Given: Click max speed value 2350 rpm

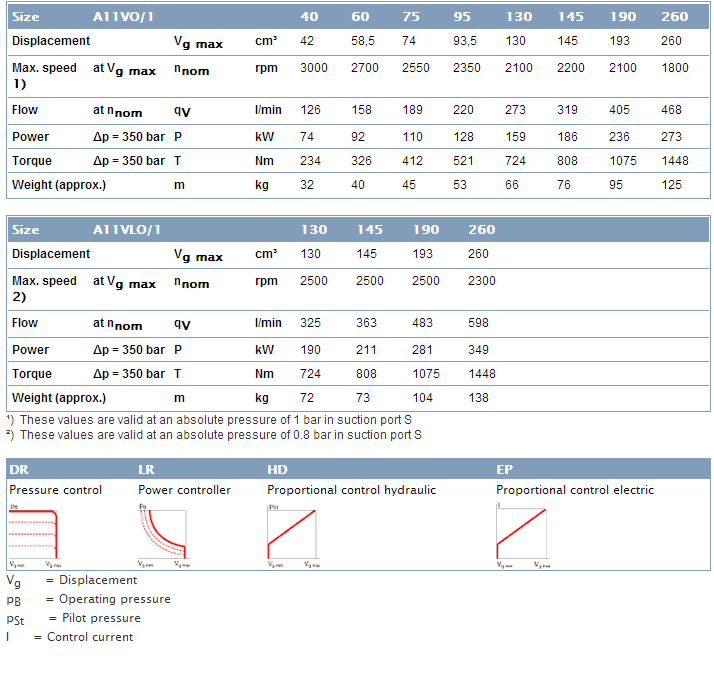Looking at the screenshot, I should [467, 68].
